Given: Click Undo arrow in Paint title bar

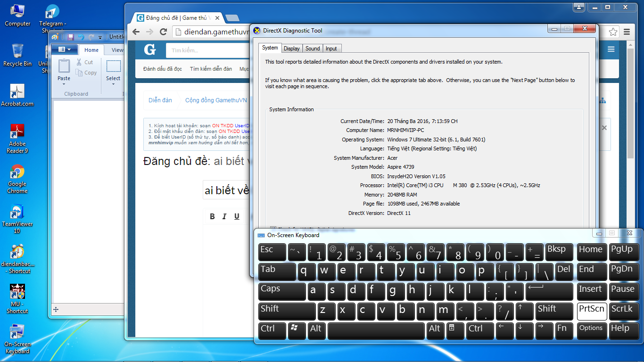Looking at the screenshot, I should click(81, 37).
